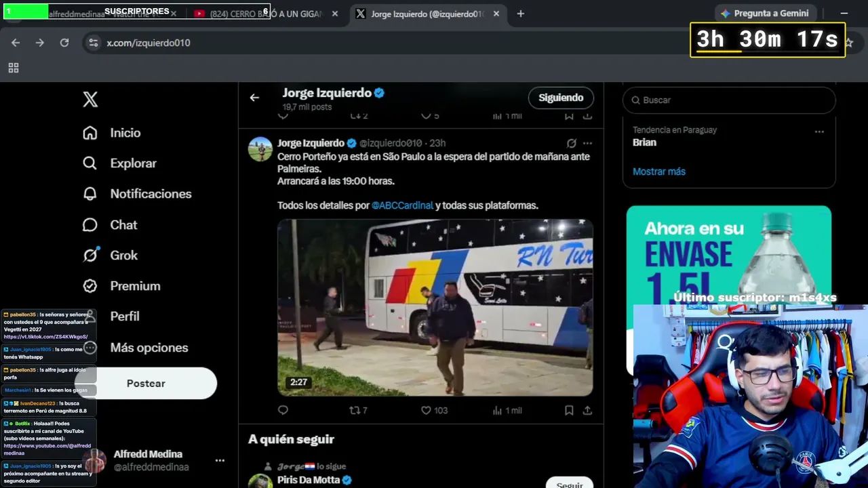This screenshot has width=868, height=488.
Task: Open a new browser tab
Action: [521, 14]
